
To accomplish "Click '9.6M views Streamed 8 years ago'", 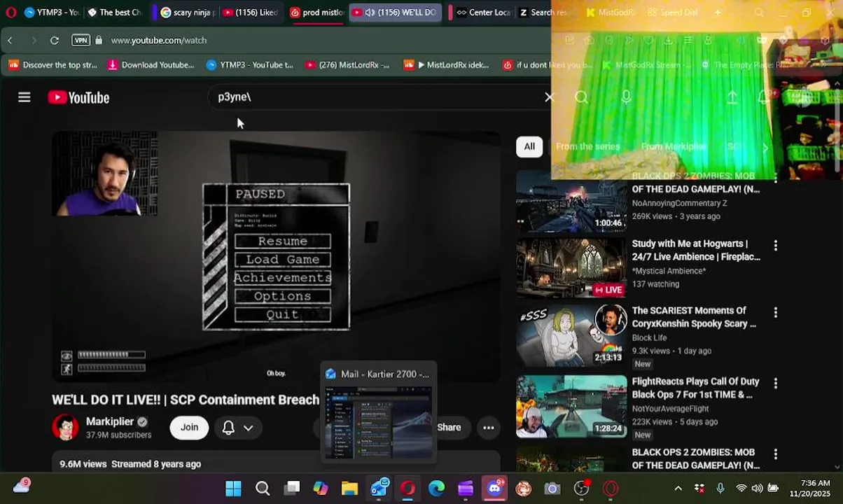I will [130, 464].
